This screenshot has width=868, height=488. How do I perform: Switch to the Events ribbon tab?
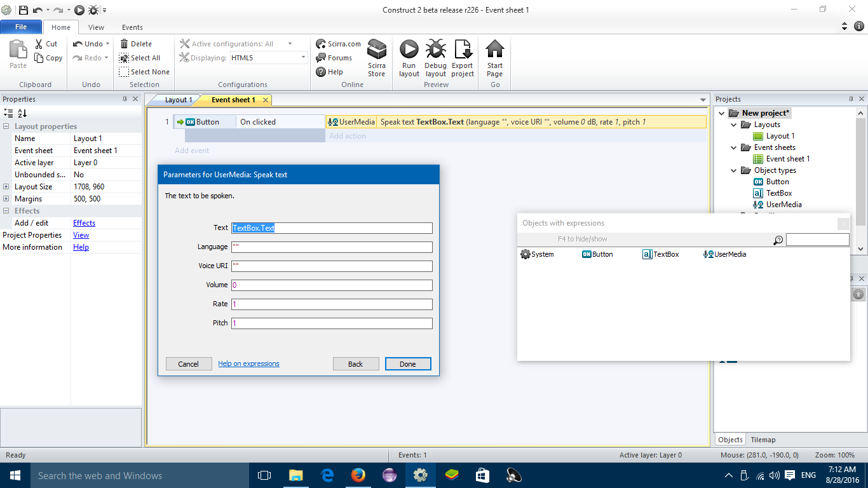132,27
